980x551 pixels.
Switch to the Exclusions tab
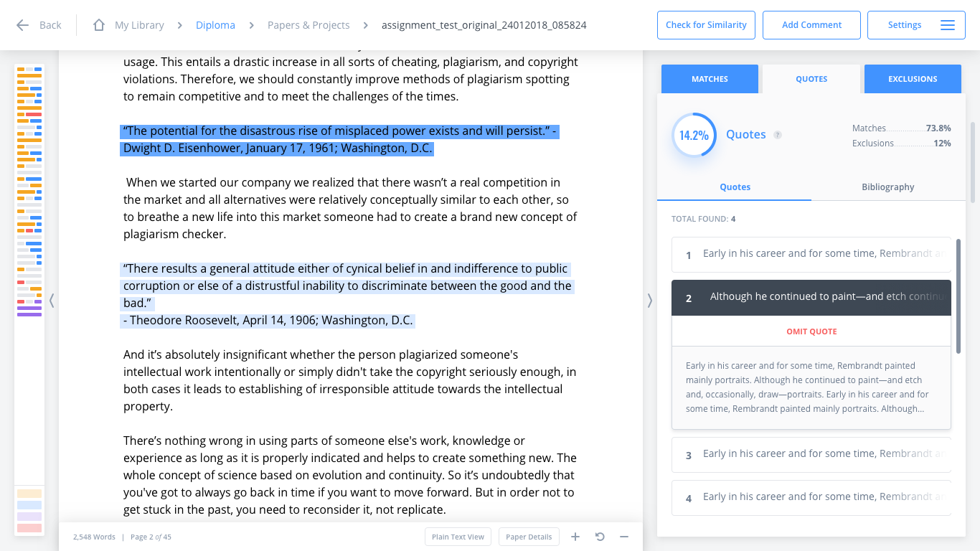[x=913, y=79]
